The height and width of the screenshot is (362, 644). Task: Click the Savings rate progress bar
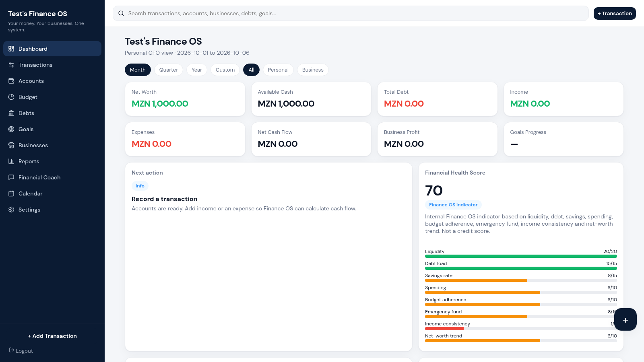[521, 280]
